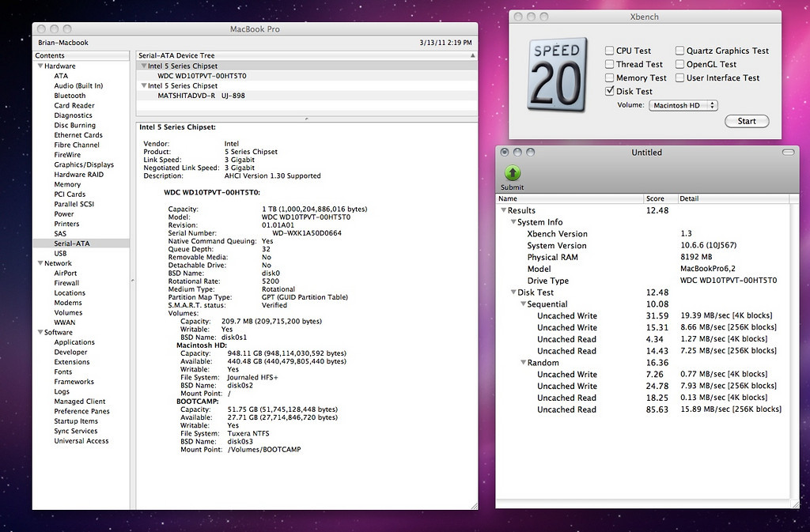Collapse the Hardware section triangle

(x=40, y=66)
